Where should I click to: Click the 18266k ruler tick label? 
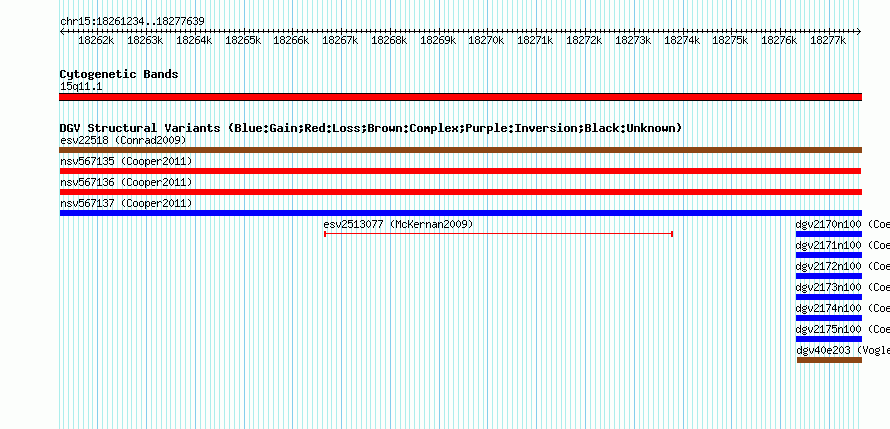click(x=291, y=41)
